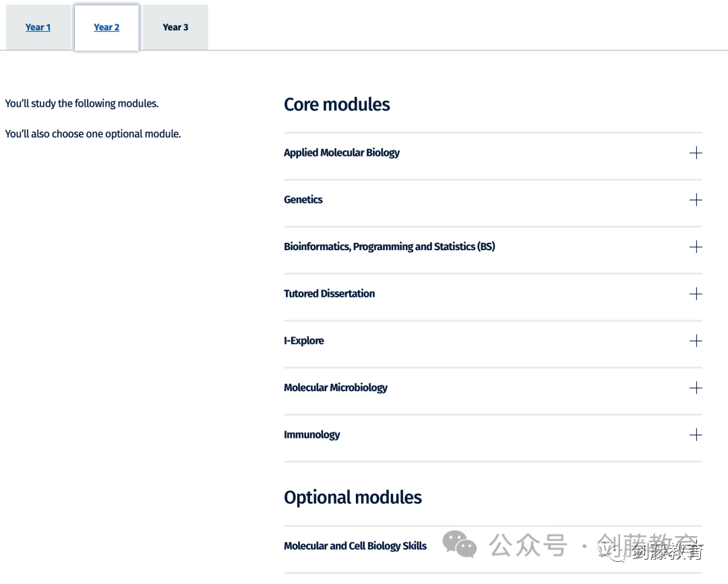Screen dimensions: 728x584
Task: Click the plus icon next to Genetics
Action: point(696,200)
